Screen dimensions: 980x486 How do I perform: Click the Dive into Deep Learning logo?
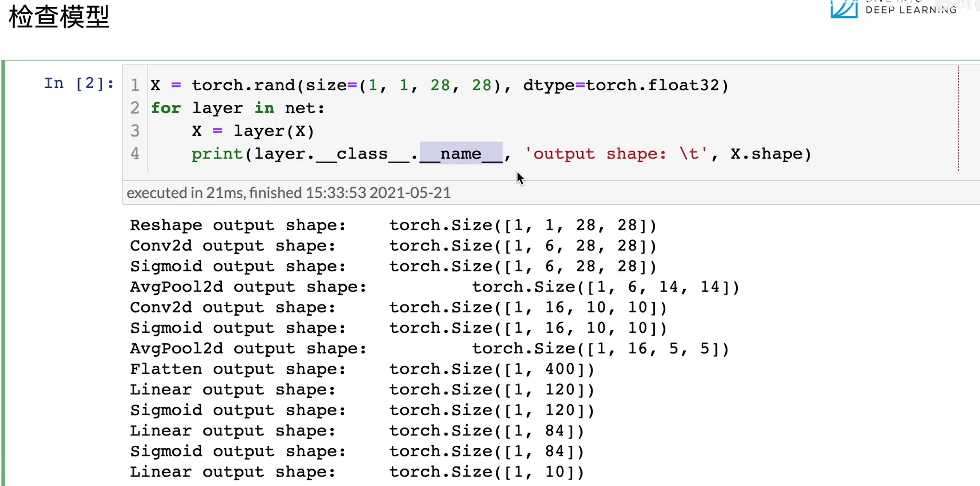click(x=893, y=9)
